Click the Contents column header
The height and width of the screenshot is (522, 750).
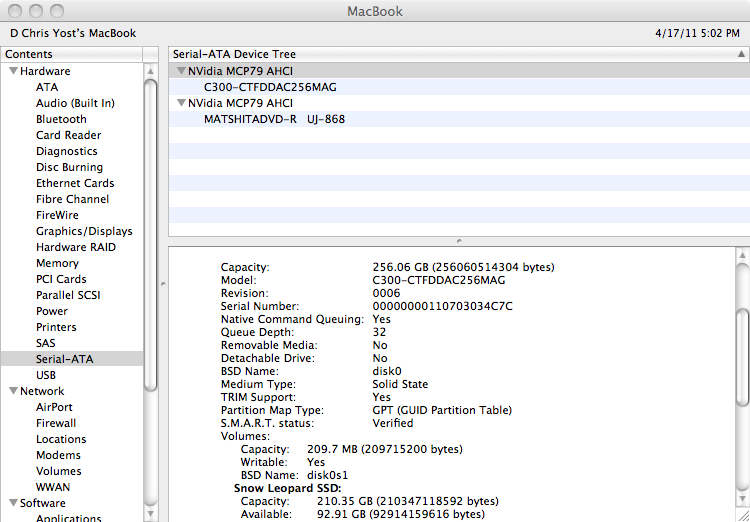(x=72, y=54)
